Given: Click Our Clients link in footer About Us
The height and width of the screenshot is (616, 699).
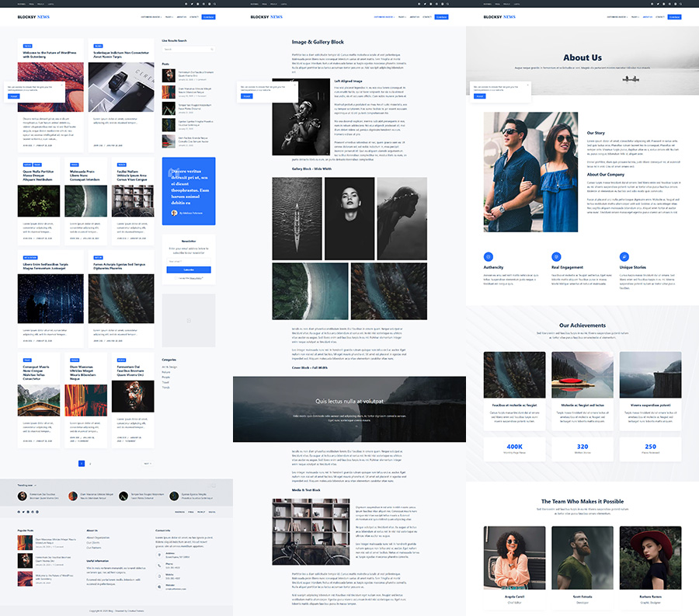Looking at the screenshot, I should tap(93, 542).
